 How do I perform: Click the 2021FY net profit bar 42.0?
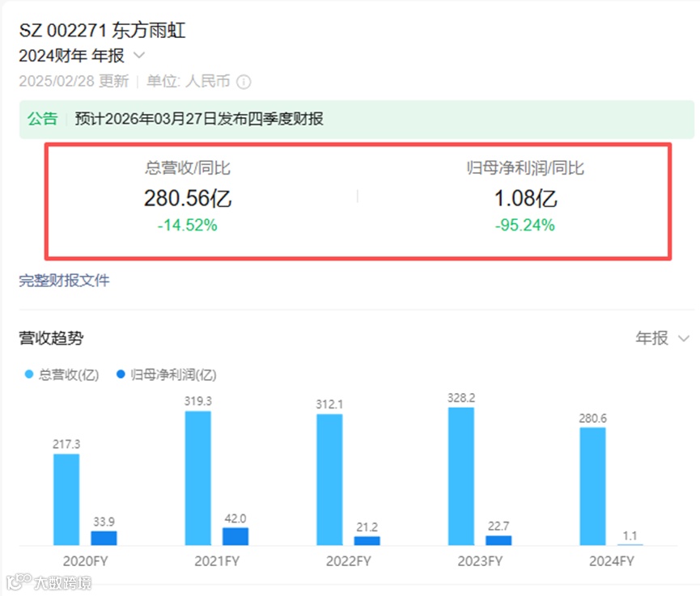pos(235,536)
